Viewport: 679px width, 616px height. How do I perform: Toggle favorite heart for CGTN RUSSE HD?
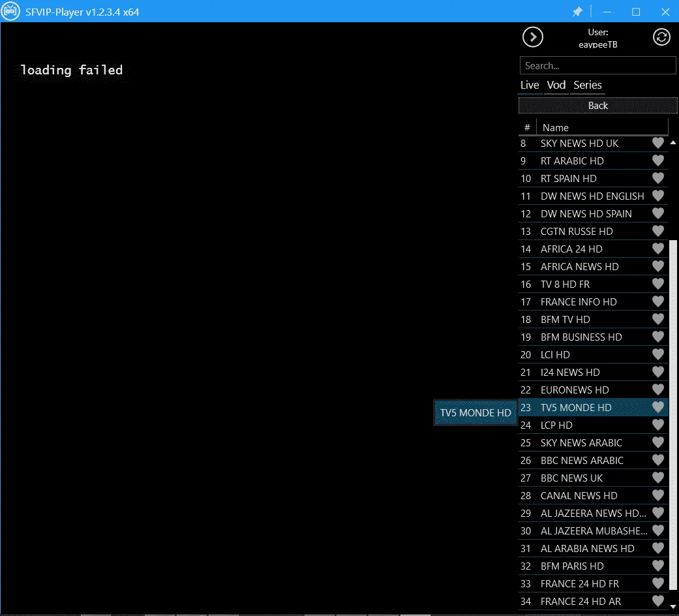coord(657,231)
